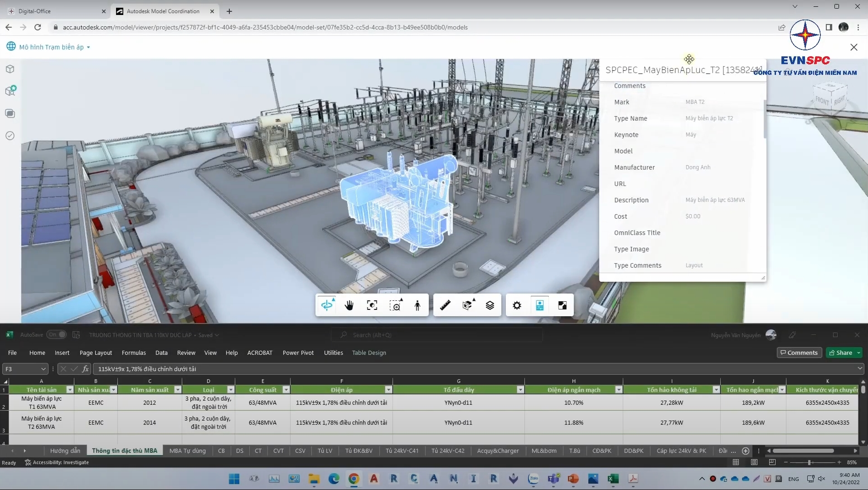Viewport: 868px width, 490px height.
Task: Activate the Pan hand tool
Action: tap(349, 305)
